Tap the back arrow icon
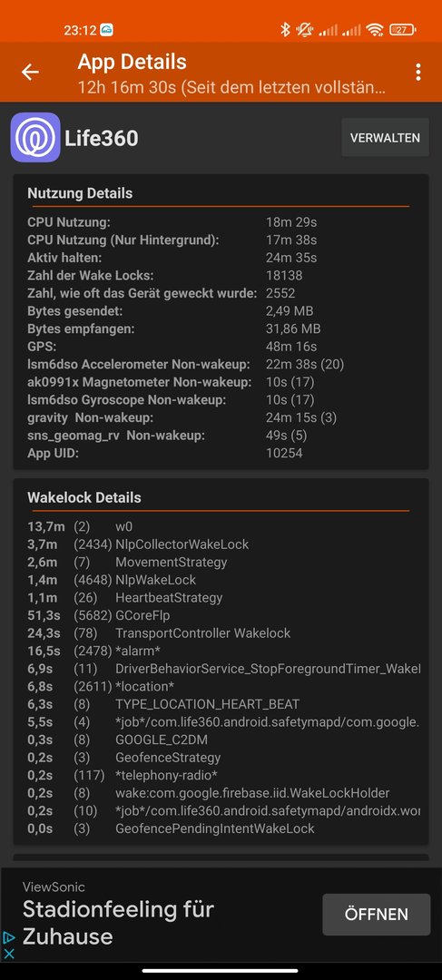 pos(30,72)
